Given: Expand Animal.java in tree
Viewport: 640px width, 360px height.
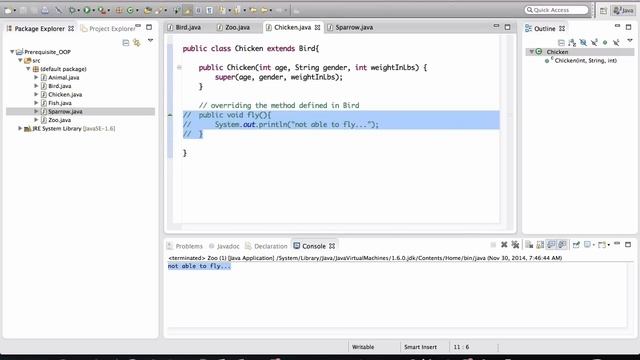Looking at the screenshot, I should tap(36, 77).
